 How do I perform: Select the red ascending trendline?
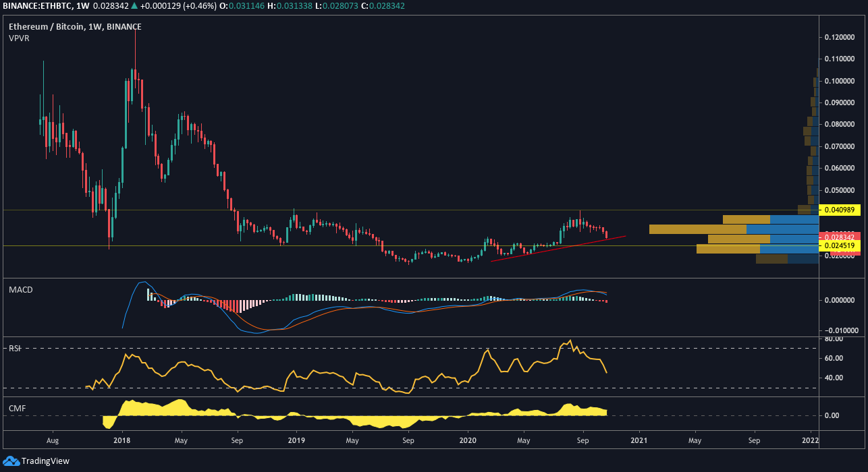tap(559, 248)
